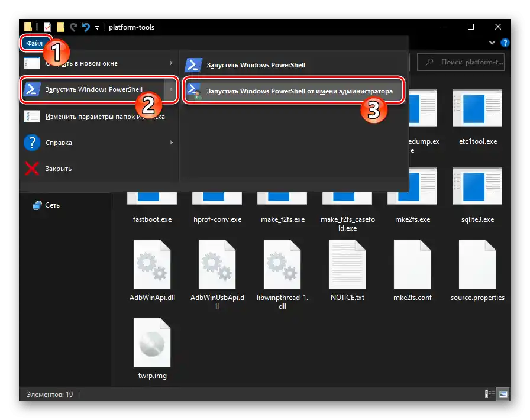Expand the ribbon using the chevron near the Help icon

pos(492,43)
